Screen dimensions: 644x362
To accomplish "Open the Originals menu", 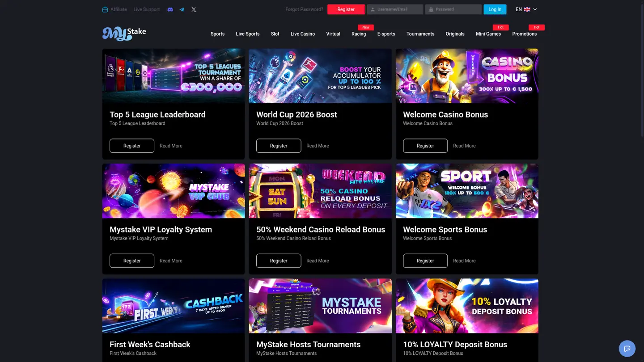I will [x=455, y=34].
